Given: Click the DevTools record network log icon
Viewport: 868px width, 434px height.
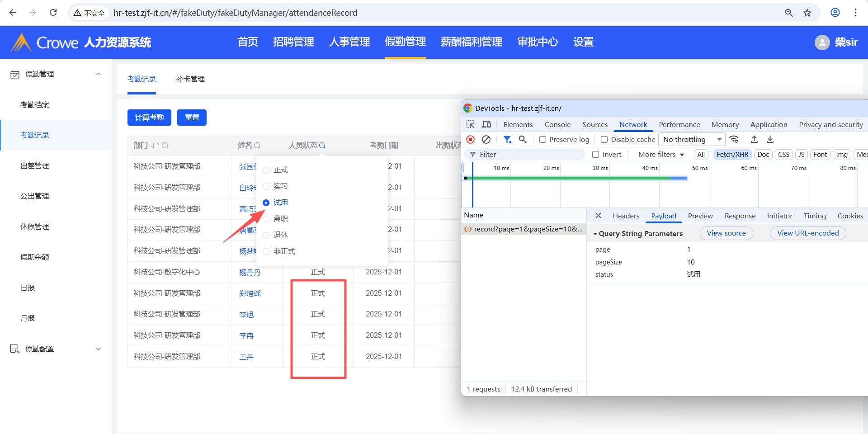Looking at the screenshot, I should pyautogui.click(x=470, y=139).
